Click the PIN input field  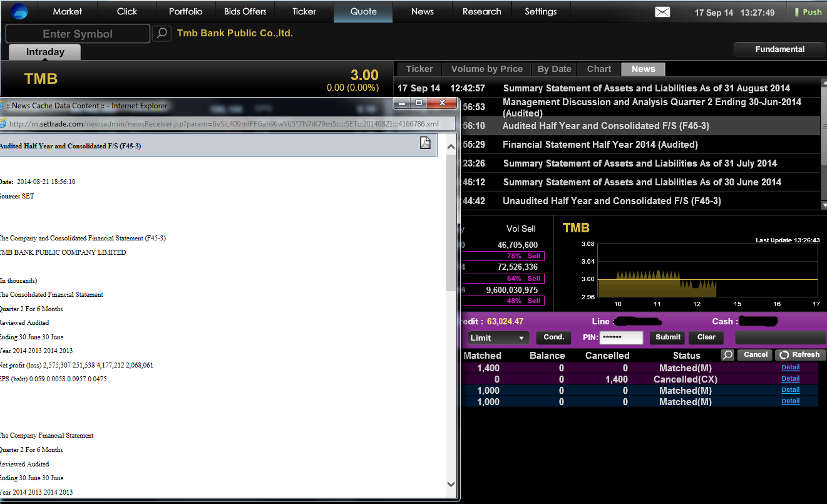(621, 337)
